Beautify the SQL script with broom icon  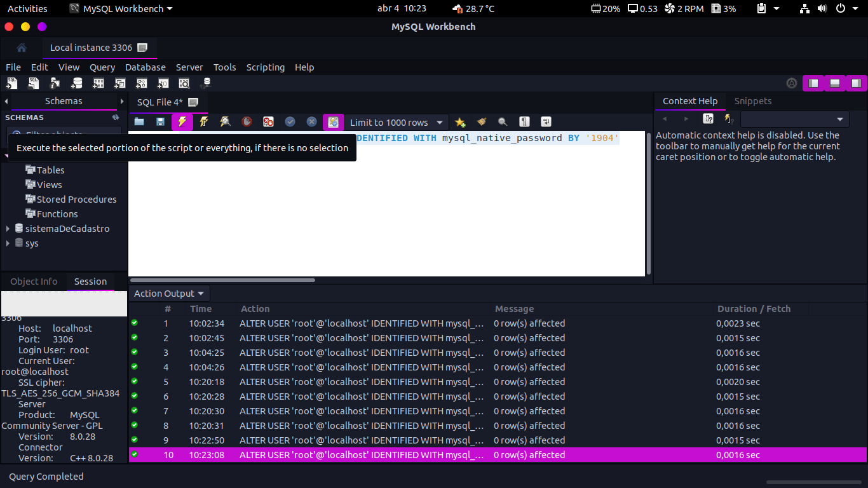click(482, 122)
